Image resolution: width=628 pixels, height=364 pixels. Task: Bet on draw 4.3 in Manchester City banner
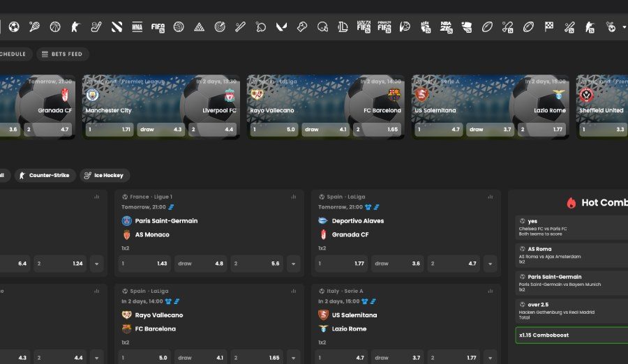[x=161, y=130]
